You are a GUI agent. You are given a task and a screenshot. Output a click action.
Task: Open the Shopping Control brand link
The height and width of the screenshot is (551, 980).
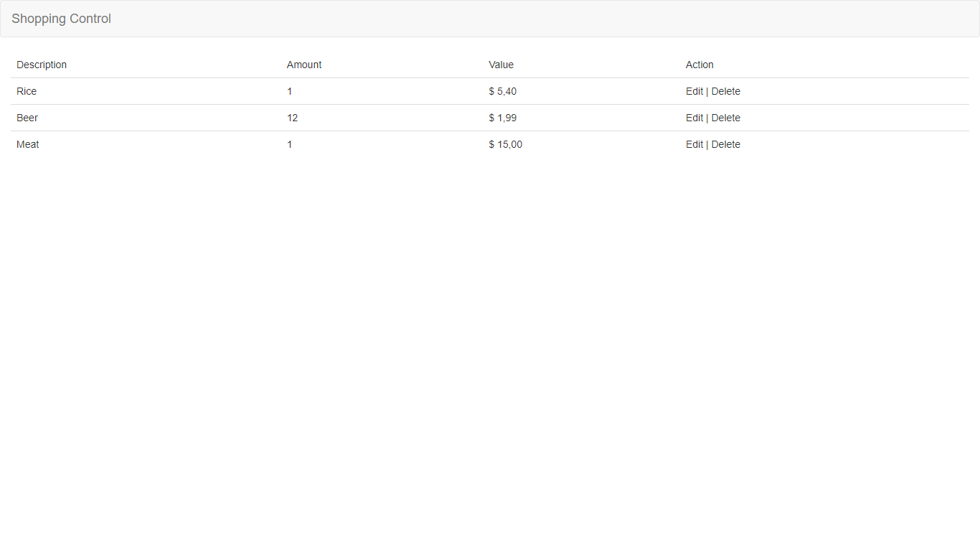(x=61, y=19)
